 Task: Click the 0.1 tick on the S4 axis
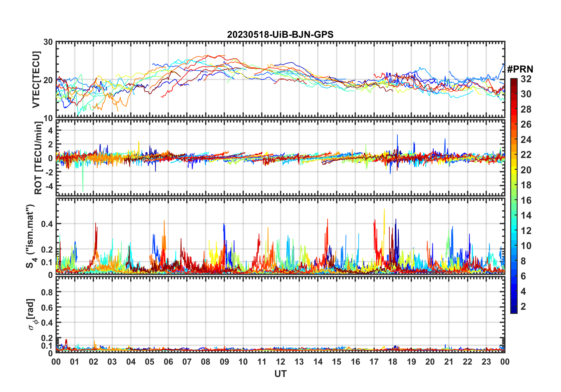[x=47, y=262]
